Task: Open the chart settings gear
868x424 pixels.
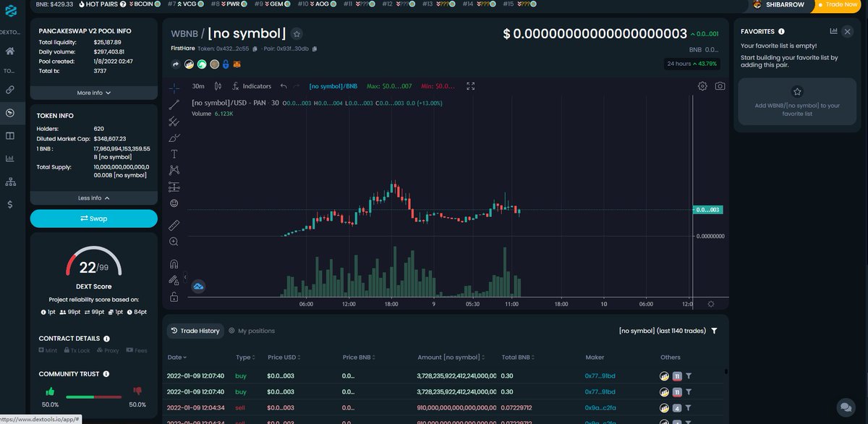Action: [x=702, y=86]
